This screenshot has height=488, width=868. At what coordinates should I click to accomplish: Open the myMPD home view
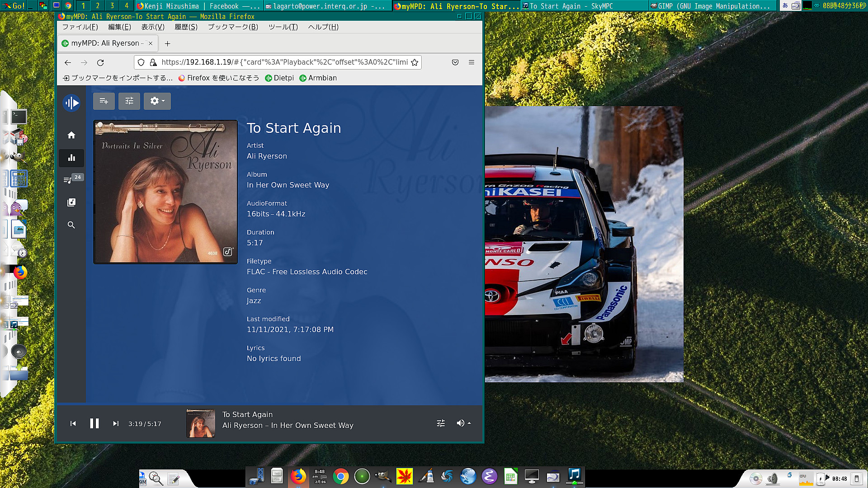tap(71, 135)
